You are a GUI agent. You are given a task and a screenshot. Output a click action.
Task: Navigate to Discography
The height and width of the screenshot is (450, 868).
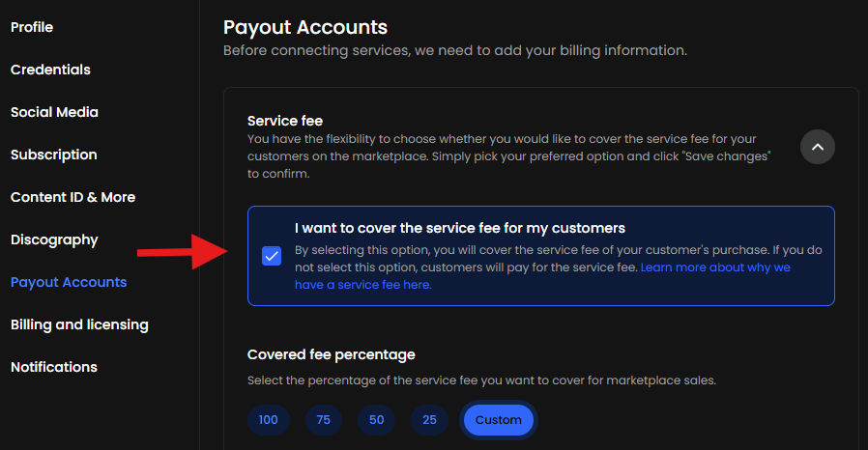pyautogui.click(x=54, y=239)
